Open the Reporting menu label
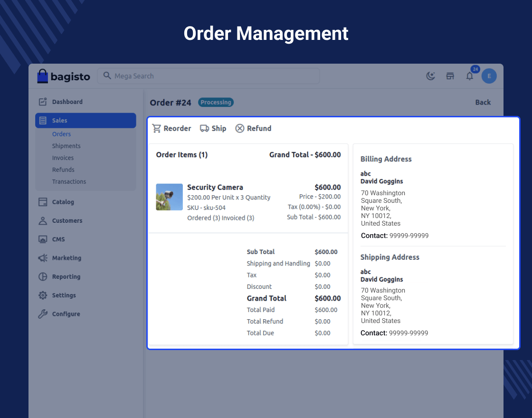This screenshot has width=532, height=418. (x=66, y=276)
